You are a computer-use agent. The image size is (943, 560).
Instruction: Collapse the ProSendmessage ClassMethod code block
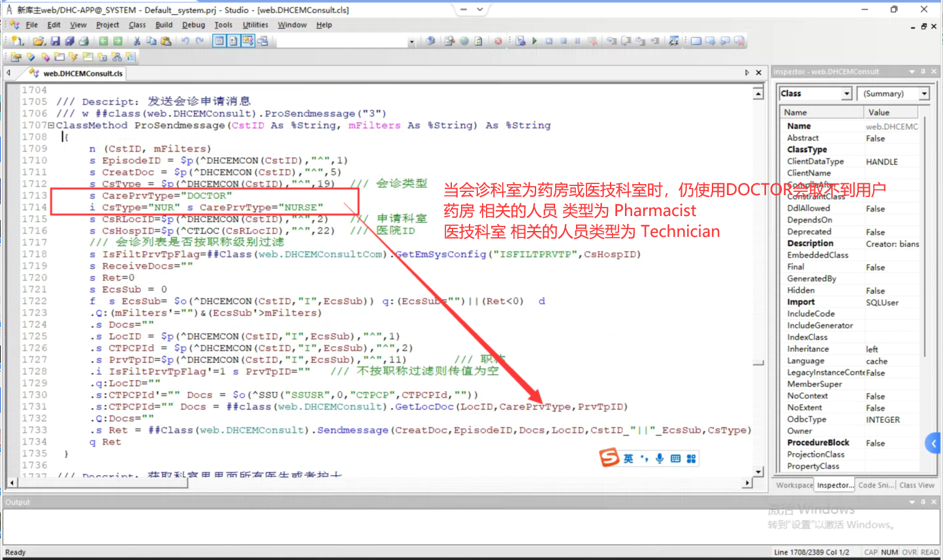pos(51,125)
